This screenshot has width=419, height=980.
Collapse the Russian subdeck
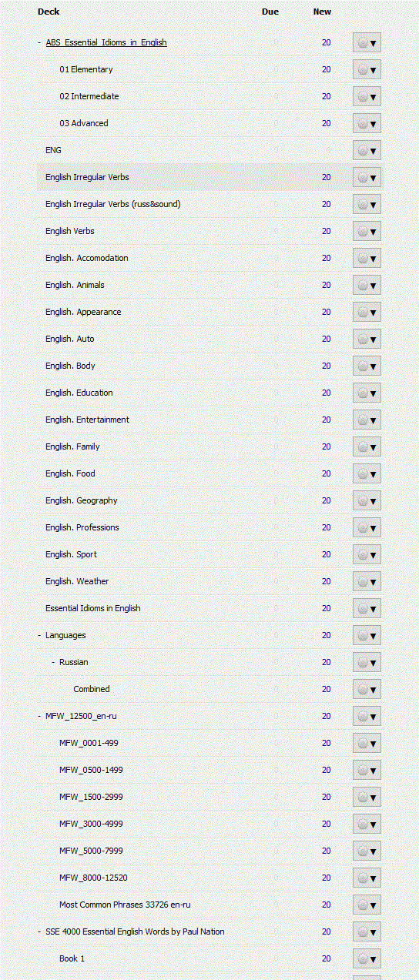[53, 662]
